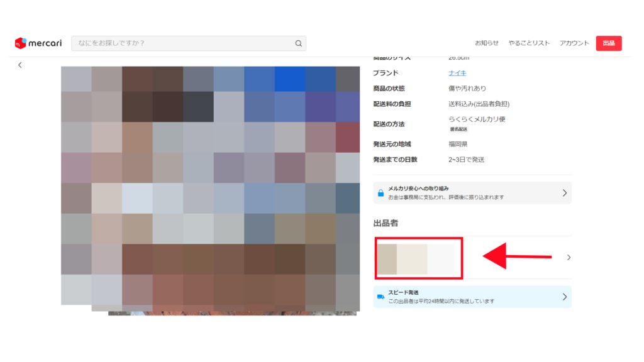Click the 匿名配送 badge
This screenshot has width=644, height=362.
coord(458,129)
